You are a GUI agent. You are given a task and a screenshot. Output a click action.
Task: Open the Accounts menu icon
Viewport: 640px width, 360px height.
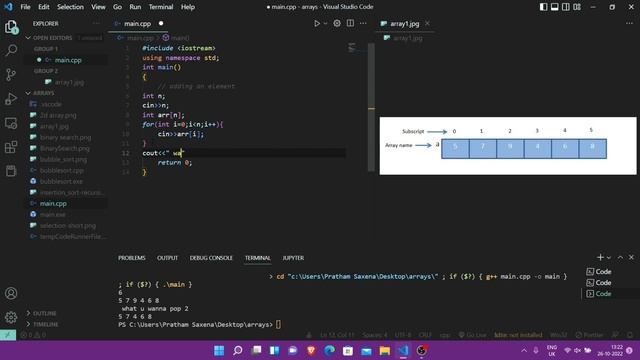[x=11, y=293]
